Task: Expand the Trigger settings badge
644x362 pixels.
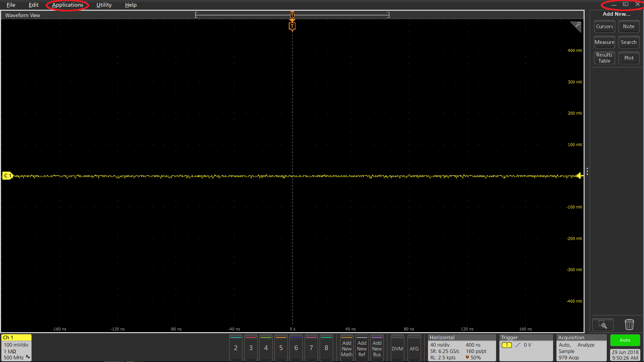Action: (526, 348)
